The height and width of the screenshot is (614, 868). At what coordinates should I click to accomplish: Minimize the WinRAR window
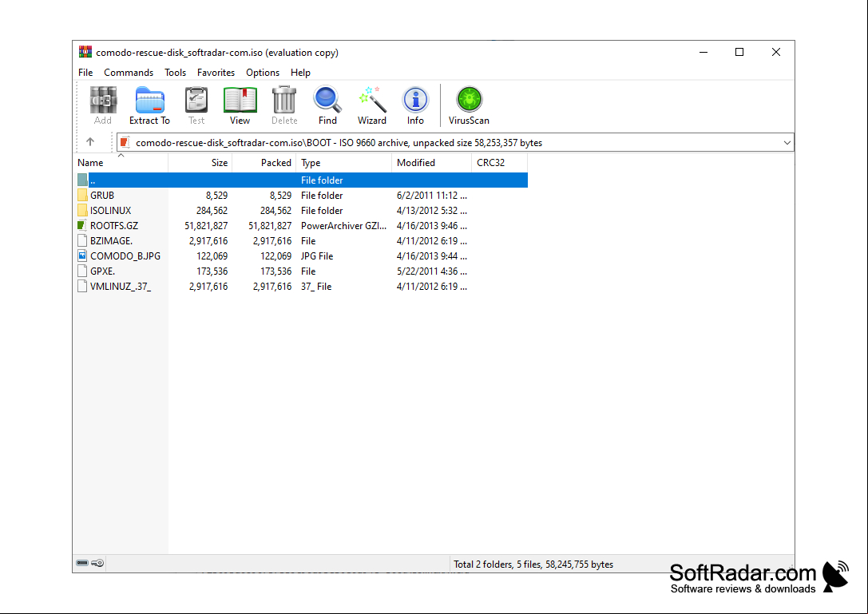coord(704,52)
